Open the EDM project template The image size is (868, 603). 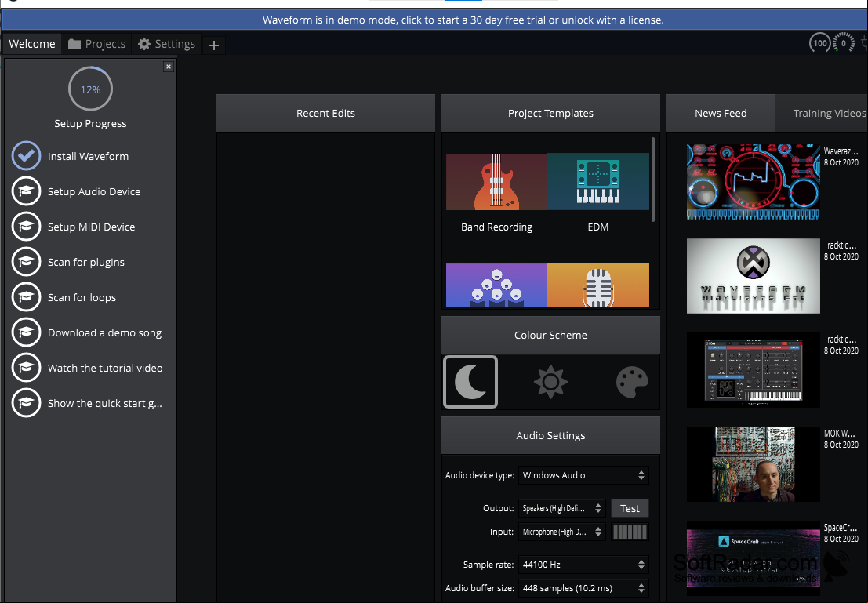pyautogui.click(x=597, y=182)
